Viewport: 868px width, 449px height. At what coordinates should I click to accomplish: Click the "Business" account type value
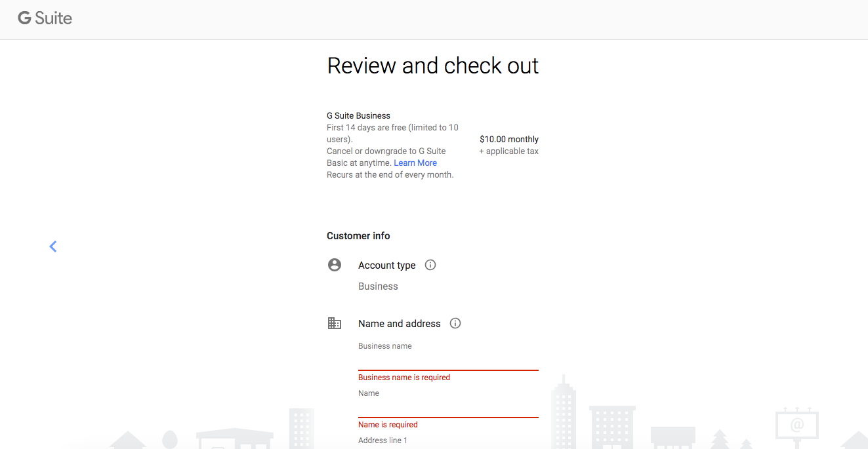click(378, 286)
